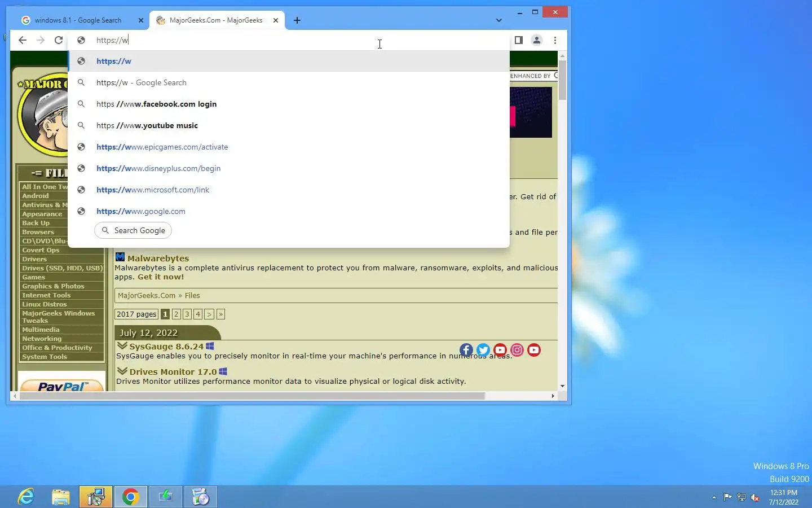Open Drives (SSD, HDD, USB) category
Image resolution: width=812 pixels, height=508 pixels.
62,268
